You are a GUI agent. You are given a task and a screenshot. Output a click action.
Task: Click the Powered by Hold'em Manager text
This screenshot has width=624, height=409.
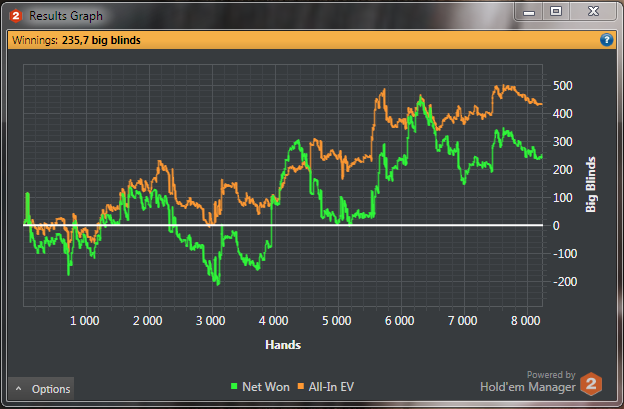(528, 382)
